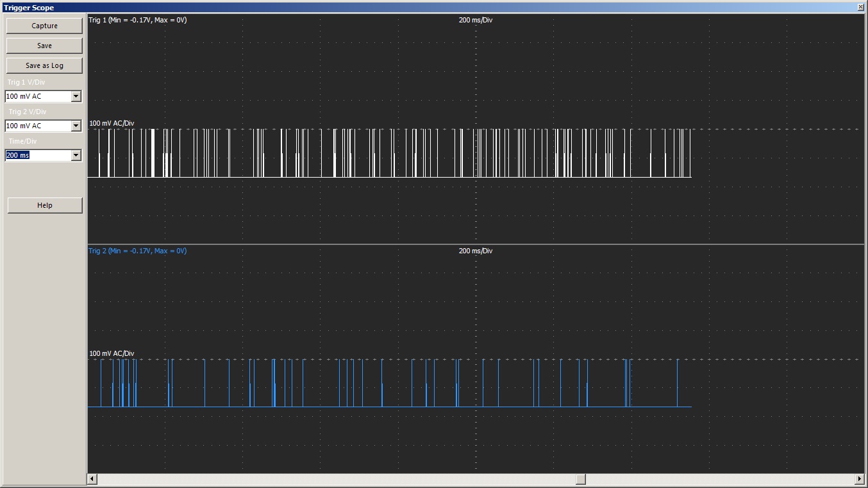The height and width of the screenshot is (488, 868).
Task: Click the Trig 2 V/Div label
Action: tap(28, 112)
